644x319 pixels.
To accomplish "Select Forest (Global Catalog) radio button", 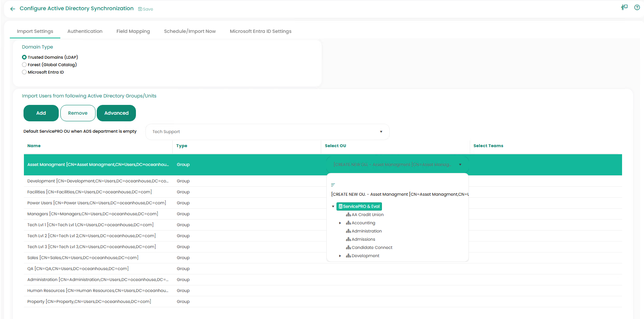I will pyautogui.click(x=24, y=65).
